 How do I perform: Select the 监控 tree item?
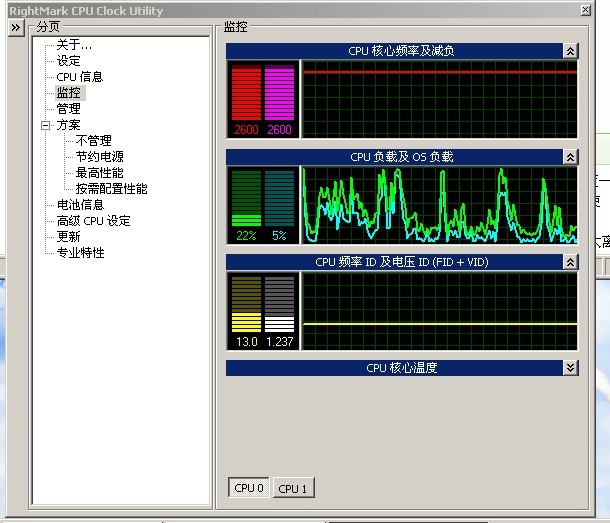tap(69, 93)
